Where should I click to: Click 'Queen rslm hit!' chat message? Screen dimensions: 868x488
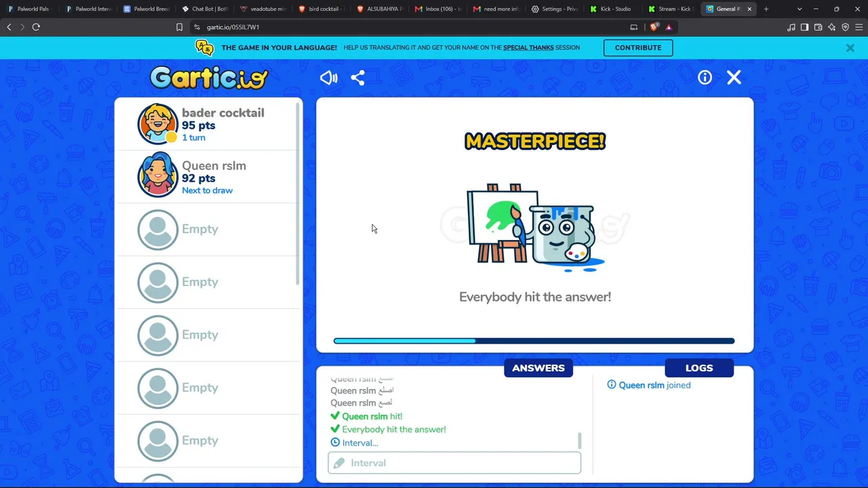(x=366, y=416)
